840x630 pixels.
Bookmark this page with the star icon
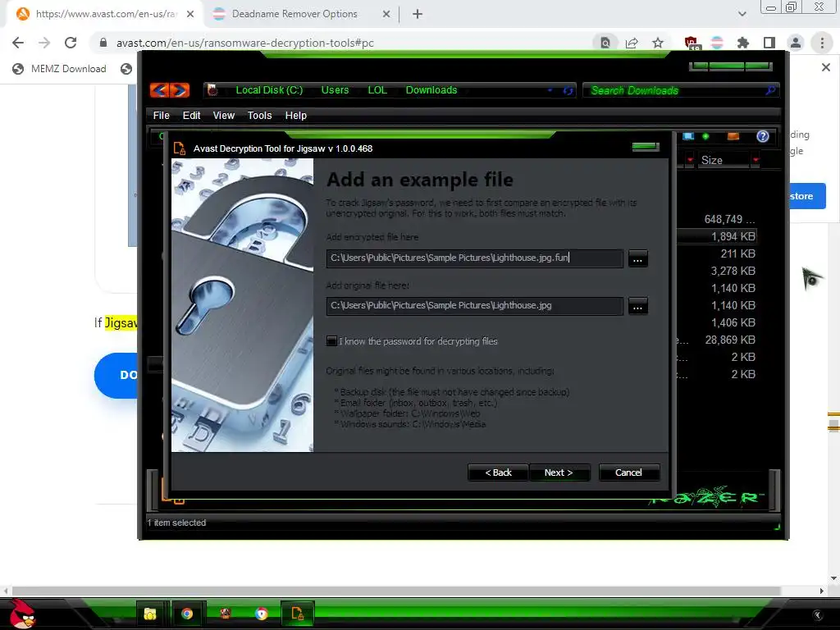click(x=658, y=43)
